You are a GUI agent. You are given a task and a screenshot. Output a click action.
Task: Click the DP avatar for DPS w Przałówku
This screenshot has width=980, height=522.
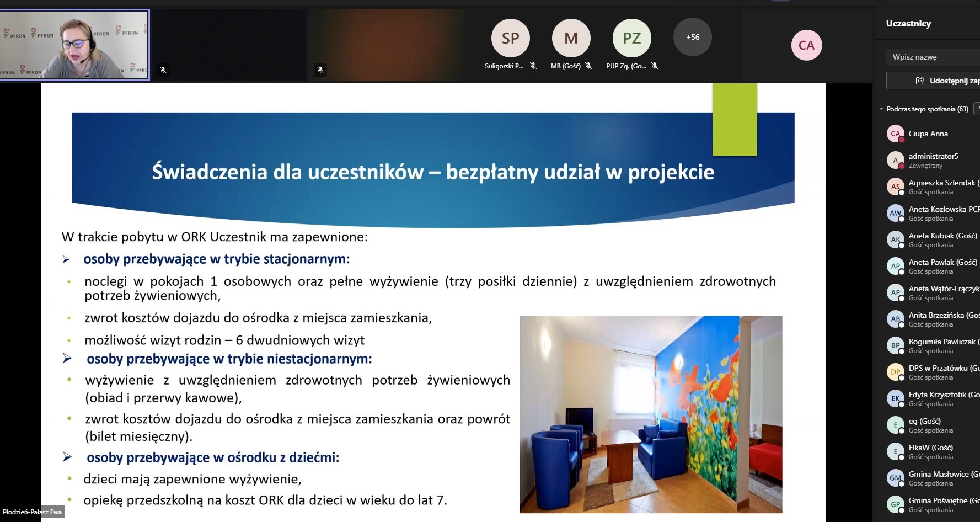(895, 372)
